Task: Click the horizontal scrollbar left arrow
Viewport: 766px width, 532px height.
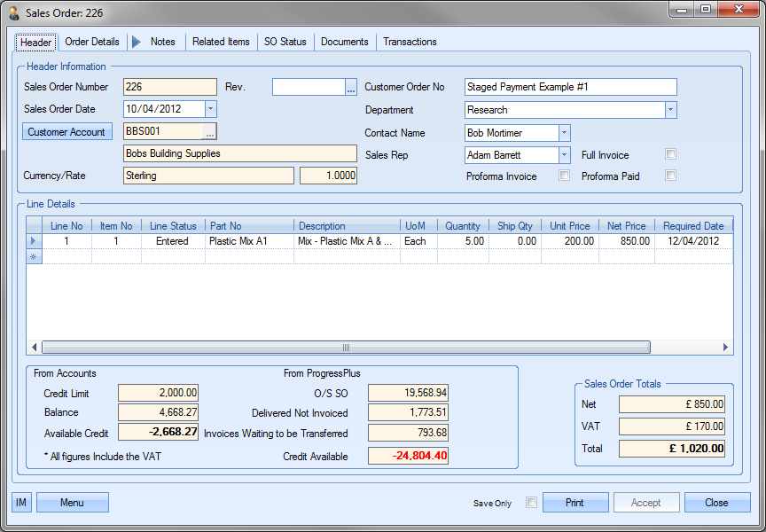Action: [35, 348]
